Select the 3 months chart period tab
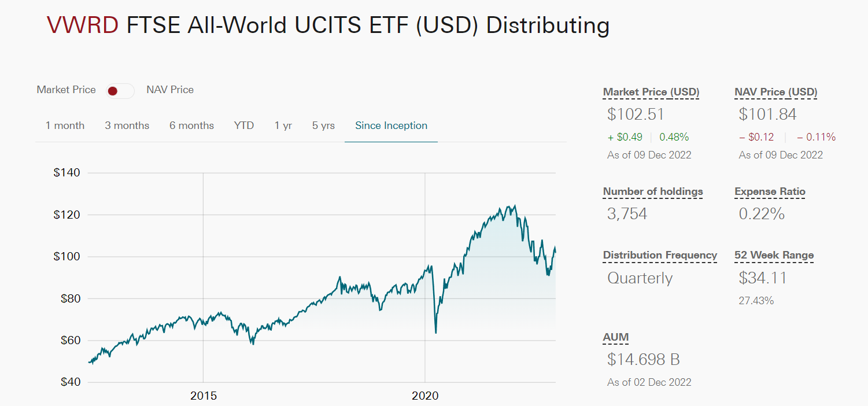This screenshot has width=868, height=406. click(x=127, y=125)
